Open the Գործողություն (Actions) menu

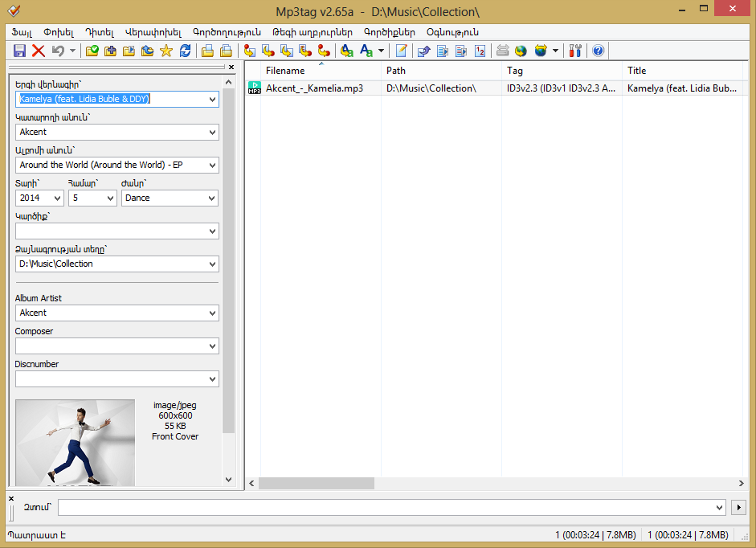click(x=227, y=32)
